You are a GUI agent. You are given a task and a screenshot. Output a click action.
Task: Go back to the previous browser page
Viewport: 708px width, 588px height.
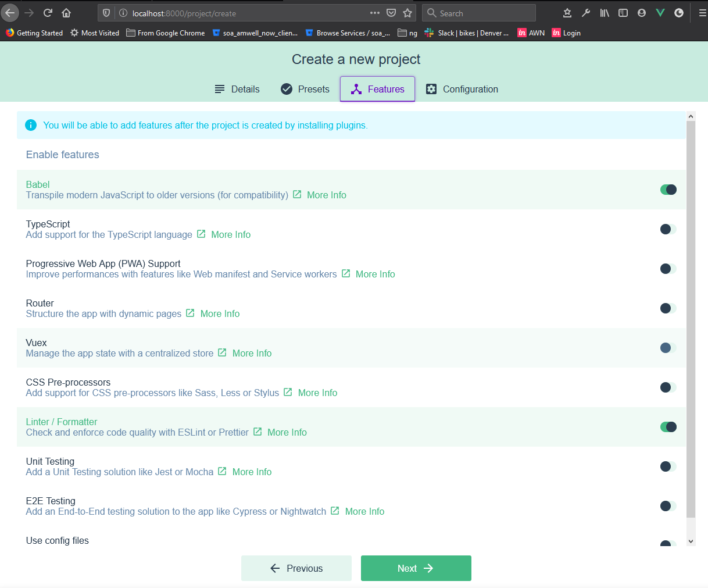click(10, 13)
